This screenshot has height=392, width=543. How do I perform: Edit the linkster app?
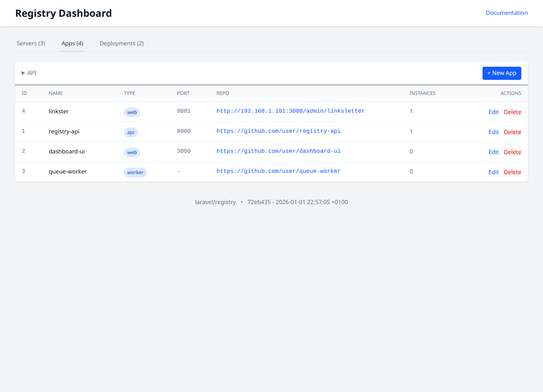click(493, 112)
